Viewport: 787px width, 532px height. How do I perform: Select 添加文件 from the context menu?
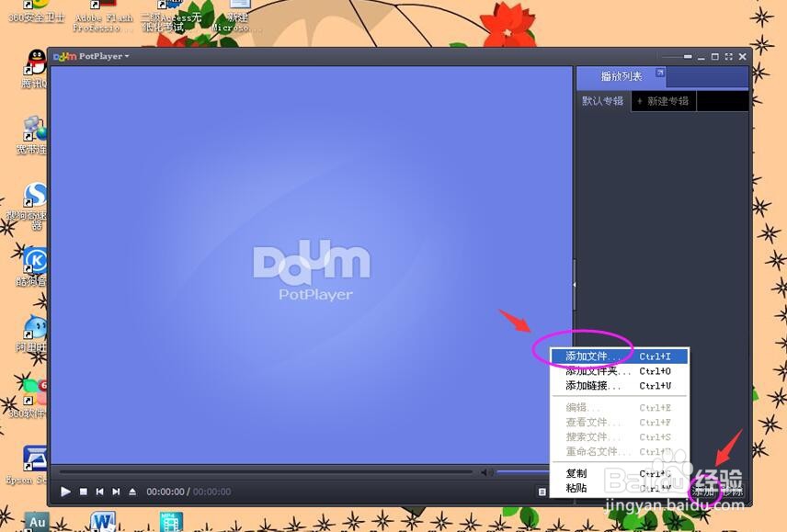click(x=620, y=357)
